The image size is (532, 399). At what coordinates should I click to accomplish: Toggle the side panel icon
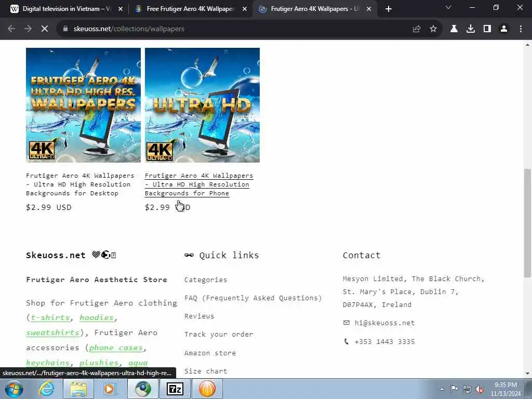coord(487,29)
